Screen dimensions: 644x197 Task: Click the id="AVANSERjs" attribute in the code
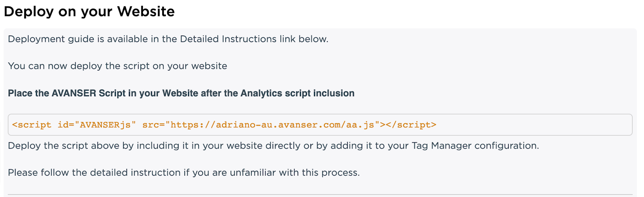click(97, 125)
